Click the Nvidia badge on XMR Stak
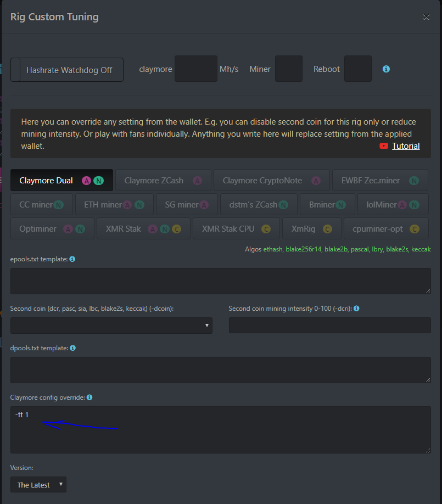The image size is (442, 504). click(x=165, y=229)
